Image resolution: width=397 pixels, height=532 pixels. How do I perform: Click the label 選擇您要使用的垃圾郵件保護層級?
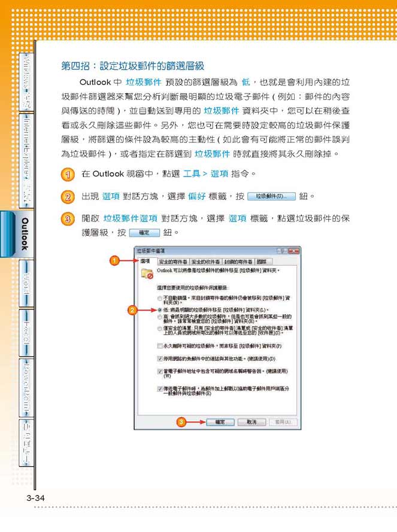pos(193,288)
